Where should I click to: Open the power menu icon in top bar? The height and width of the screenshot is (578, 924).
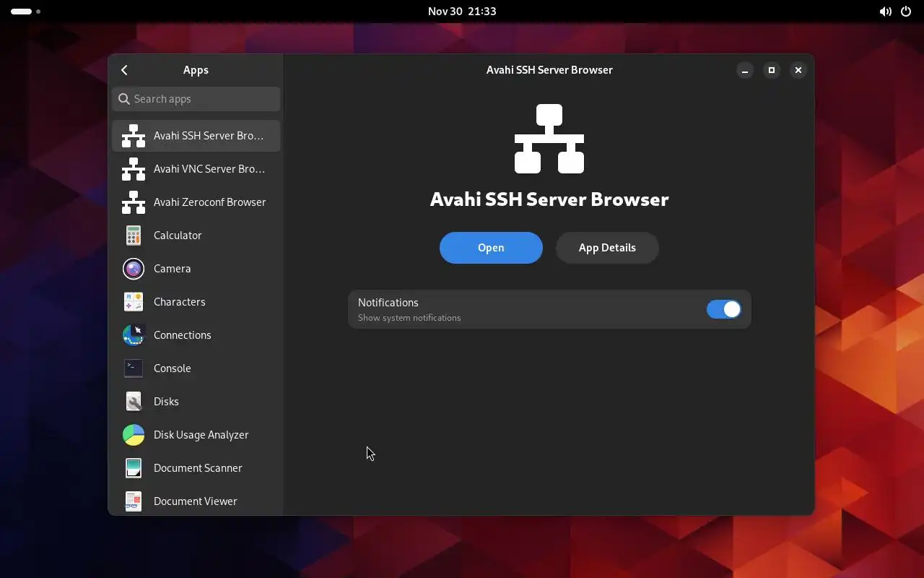pyautogui.click(x=906, y=12)
